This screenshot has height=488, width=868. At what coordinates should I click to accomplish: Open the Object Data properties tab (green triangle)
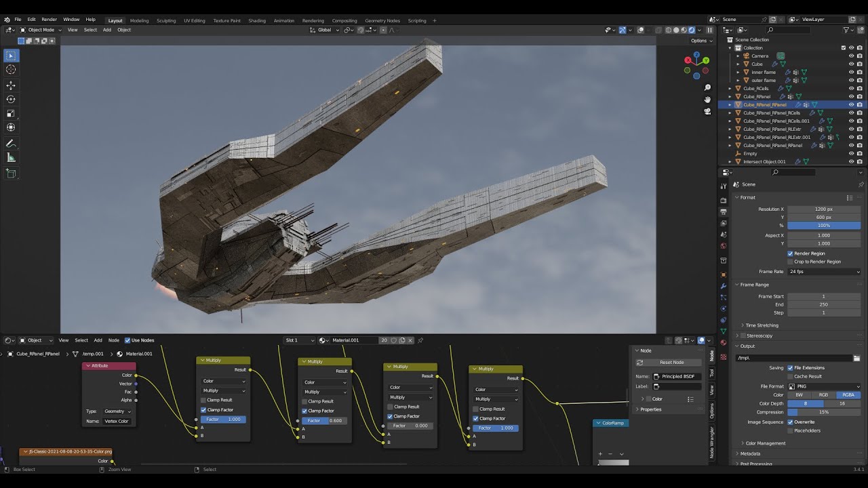[x=724, y=331]
